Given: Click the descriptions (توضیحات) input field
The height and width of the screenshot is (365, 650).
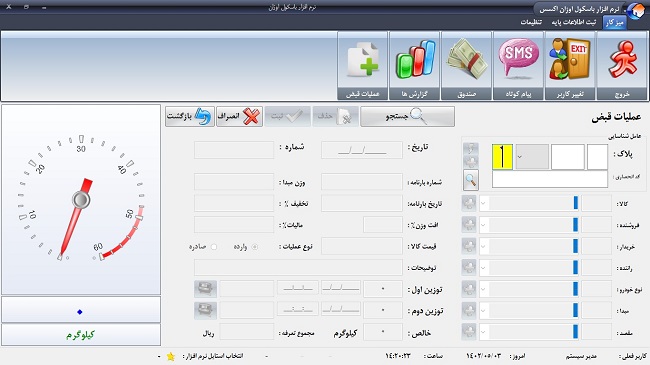Looking at the screenshot, I should [298, 268].
